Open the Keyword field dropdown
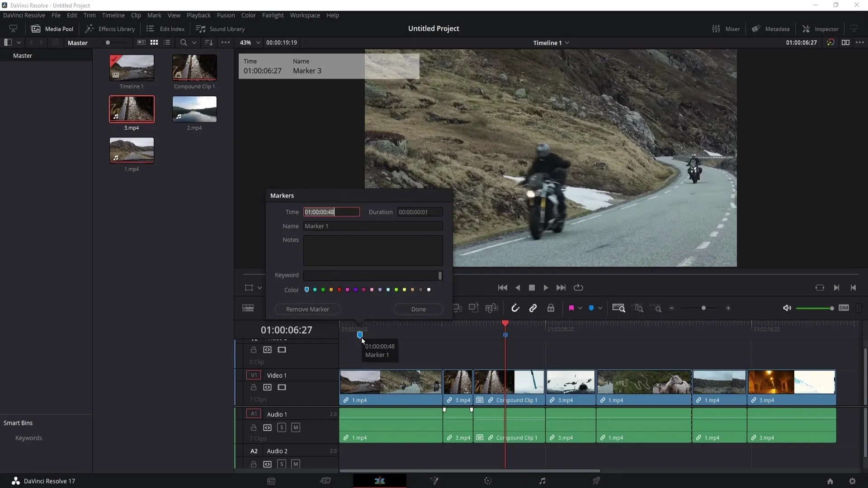This screenshot has width=868, height=488. (x=440, y=276)
